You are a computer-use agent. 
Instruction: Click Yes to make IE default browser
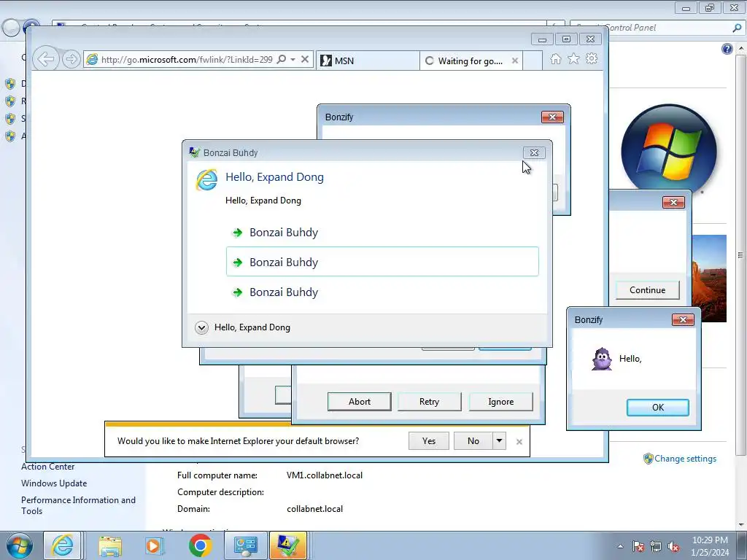point(429,441)
